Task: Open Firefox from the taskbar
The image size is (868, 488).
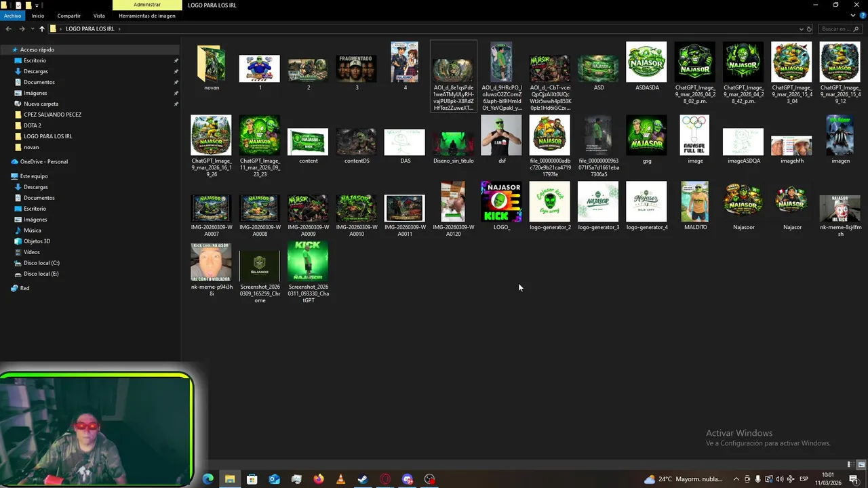Action: (x=319, y=479)
